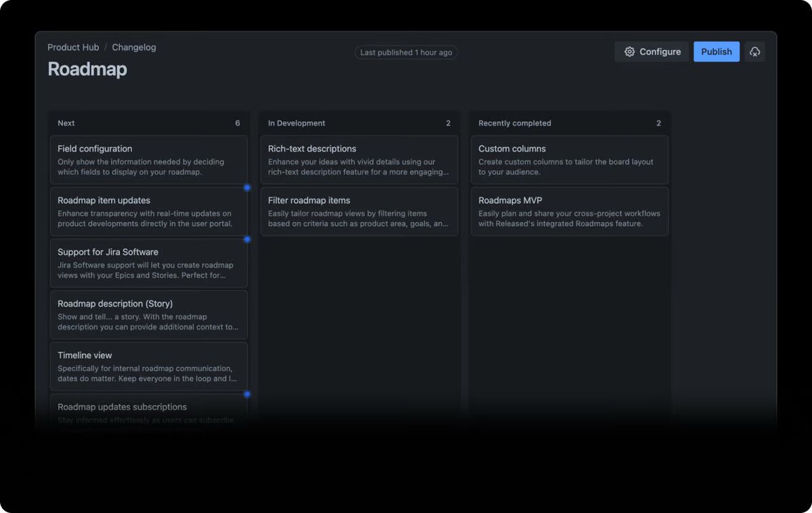This screenshot has width=812, height=513.
Task: Open the Field configuration roadmap card
Action: point(149,160)
